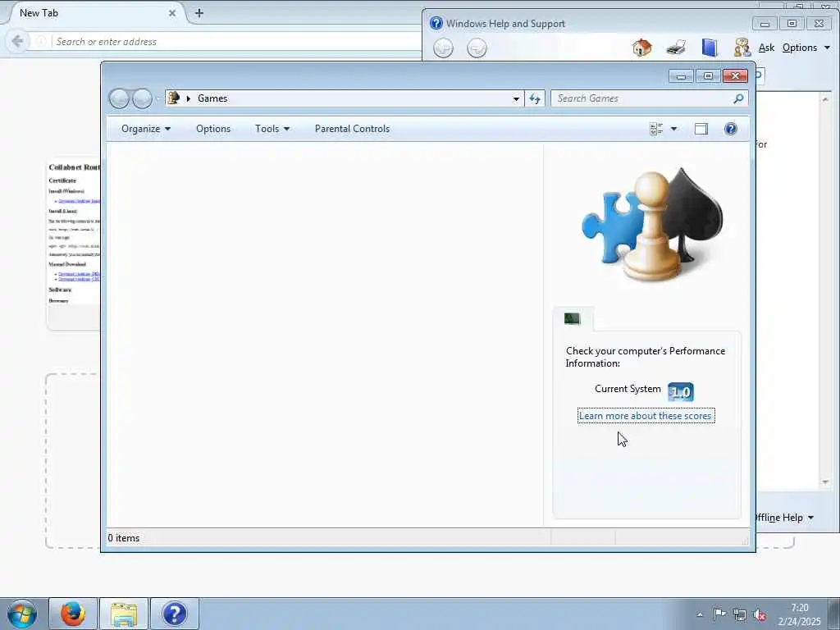Open the Options menu in Help window

[x=806, y=48]
